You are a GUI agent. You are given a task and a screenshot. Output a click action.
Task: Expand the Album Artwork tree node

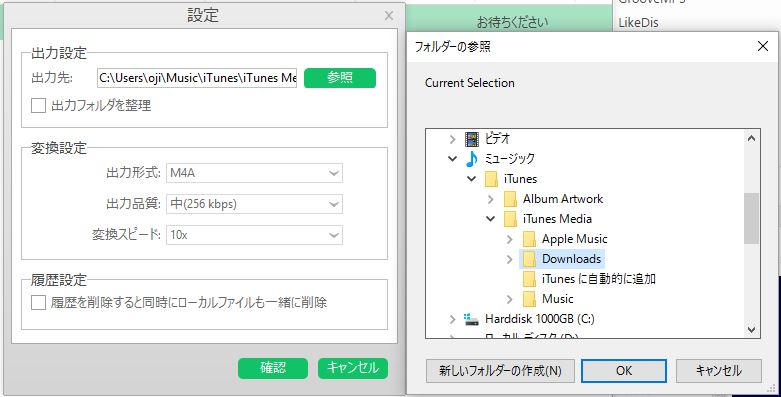tap(491, 199)
